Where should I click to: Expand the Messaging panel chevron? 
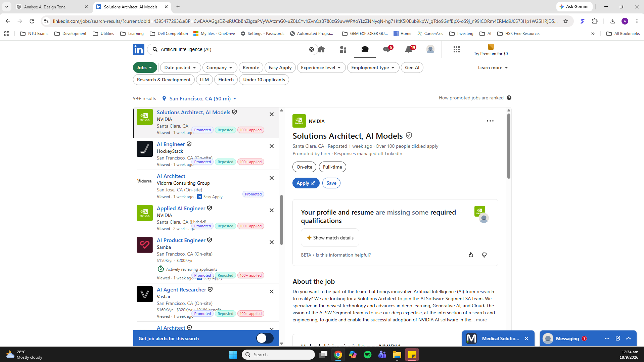coord(629,338)
